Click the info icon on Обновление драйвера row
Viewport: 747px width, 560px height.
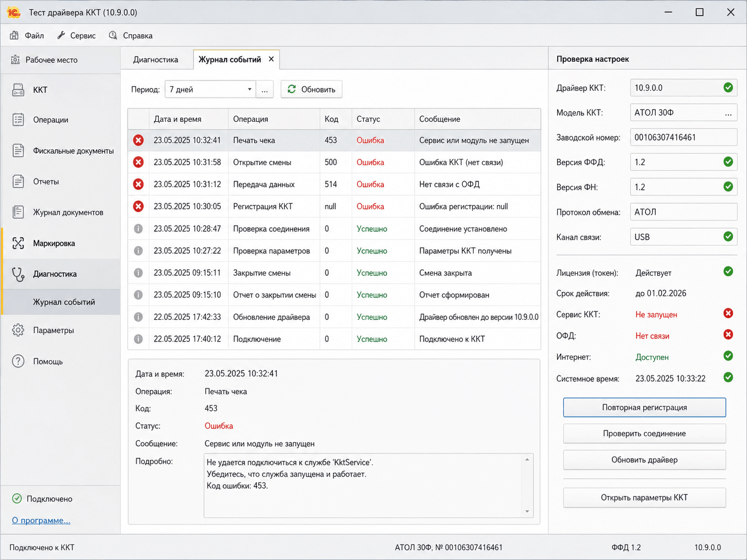pos(138,317)
